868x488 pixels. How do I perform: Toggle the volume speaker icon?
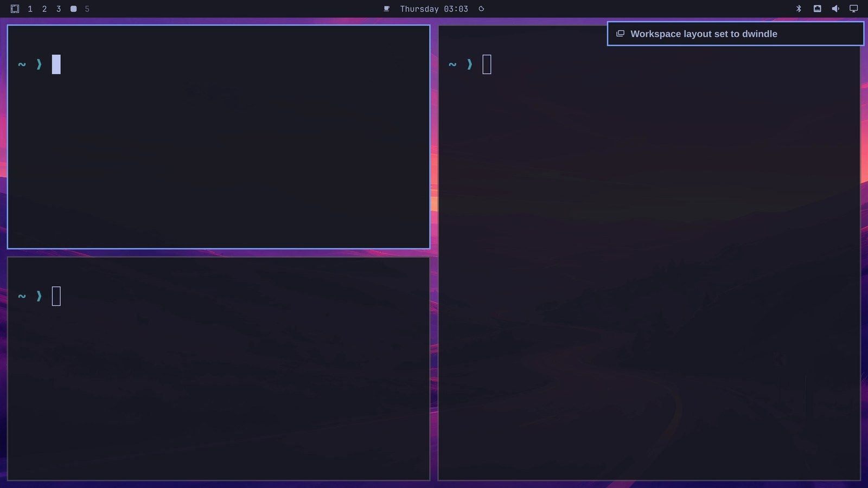point(835,9)
